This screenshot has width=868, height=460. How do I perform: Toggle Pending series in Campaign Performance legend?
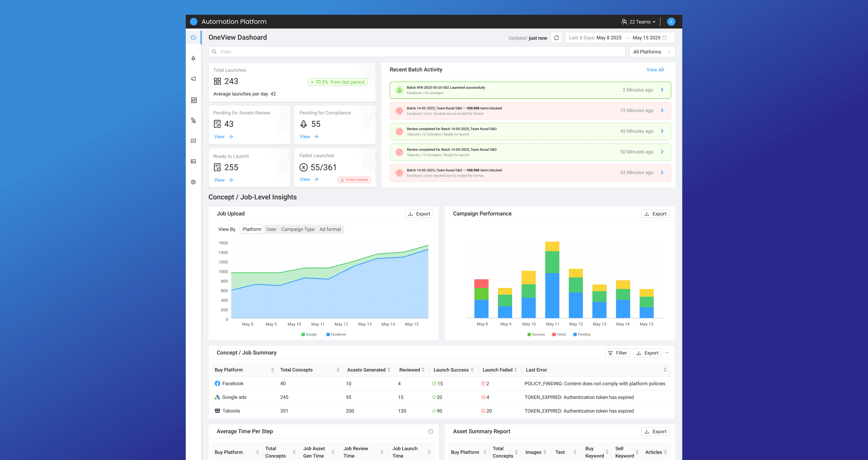click(582, 334)
